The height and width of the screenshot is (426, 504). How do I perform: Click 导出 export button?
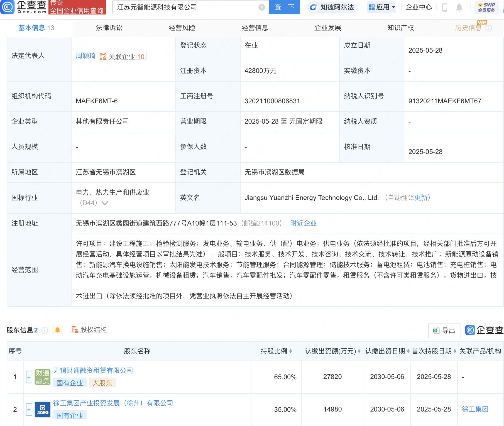coord(444,330)
